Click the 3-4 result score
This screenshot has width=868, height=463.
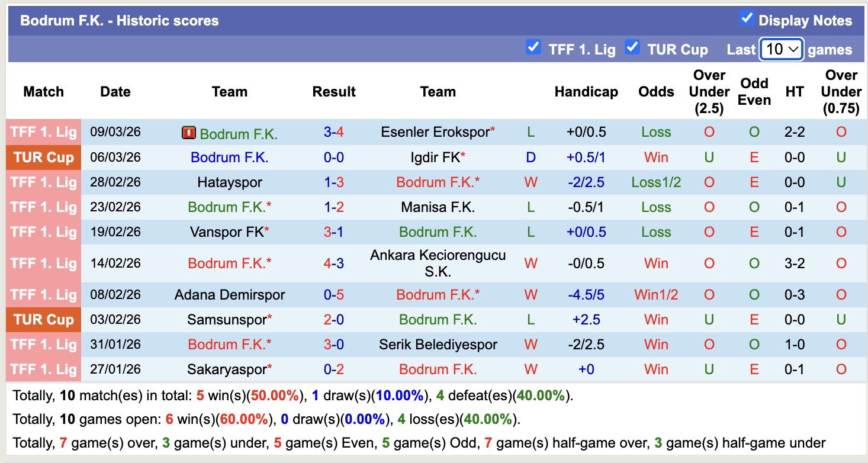[x=334, y=132]
